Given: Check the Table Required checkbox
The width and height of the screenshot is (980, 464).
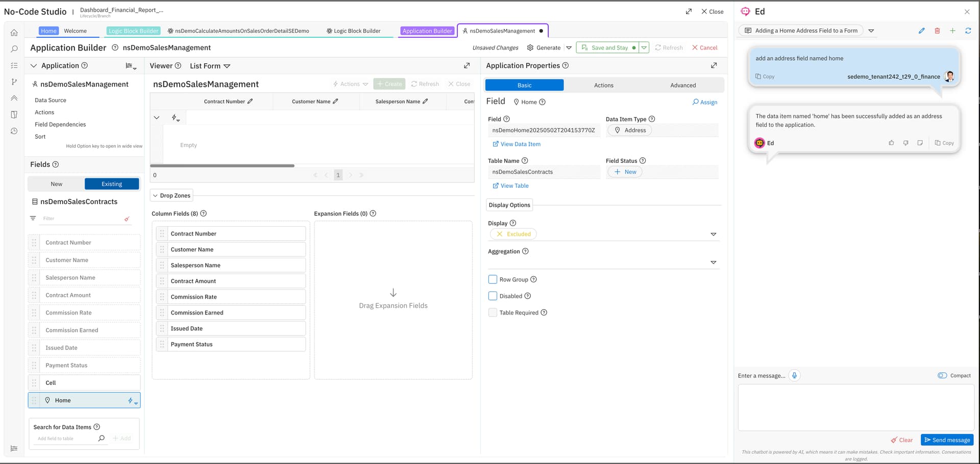Looking at the screenshot, I should pyautogui.click(x=493, y=312).
